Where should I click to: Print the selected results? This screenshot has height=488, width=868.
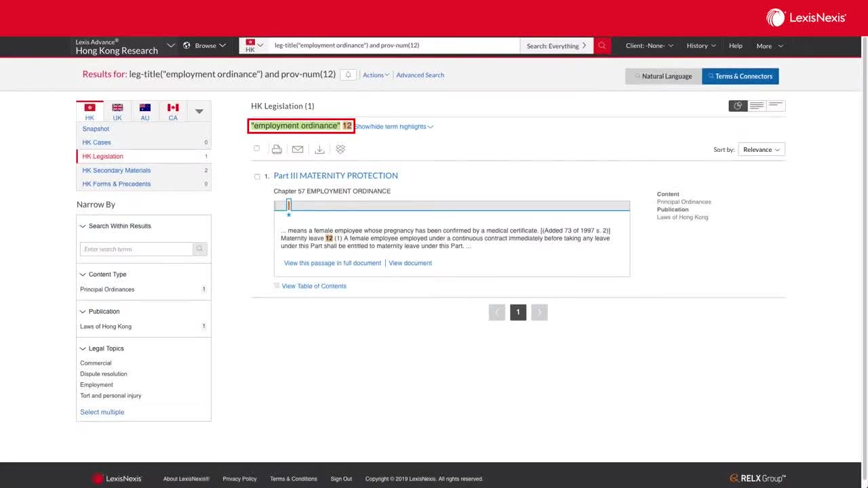tap(277, 149)
